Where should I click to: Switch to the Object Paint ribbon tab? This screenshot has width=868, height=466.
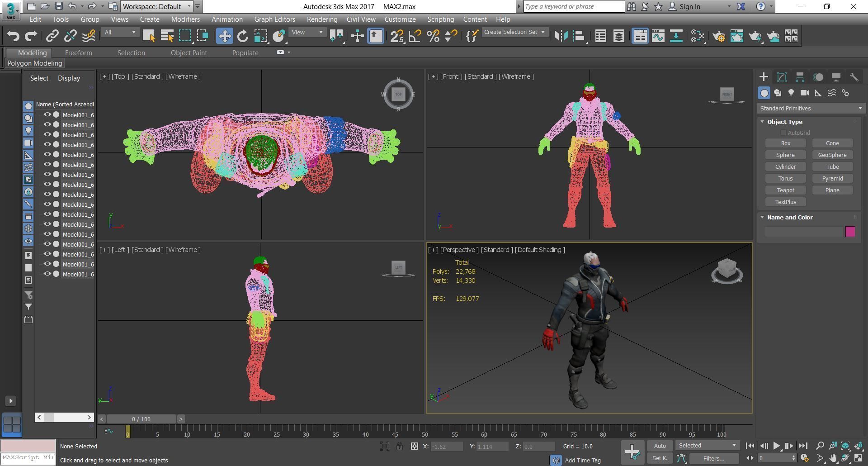click(189, 53)
